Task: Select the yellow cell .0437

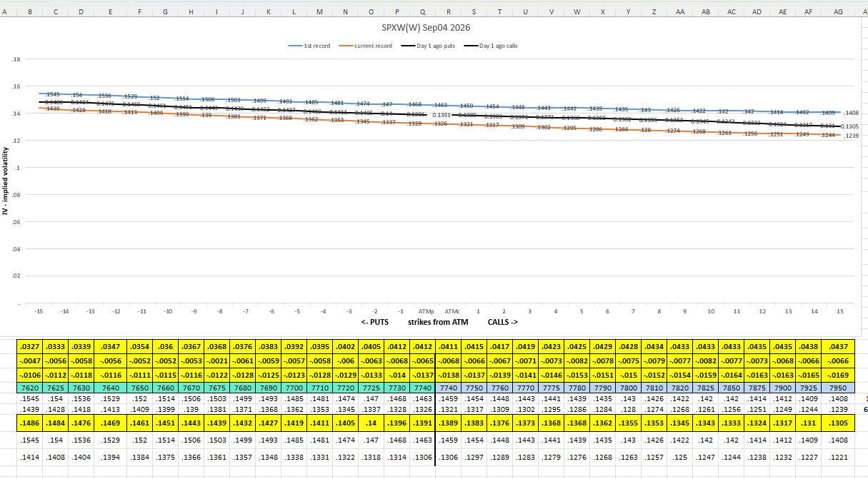Action: coord(837,347)
